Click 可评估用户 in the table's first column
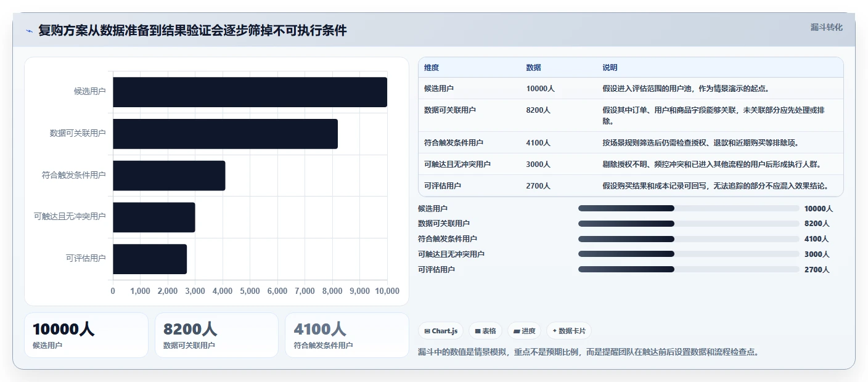 (x=443, y=186)
